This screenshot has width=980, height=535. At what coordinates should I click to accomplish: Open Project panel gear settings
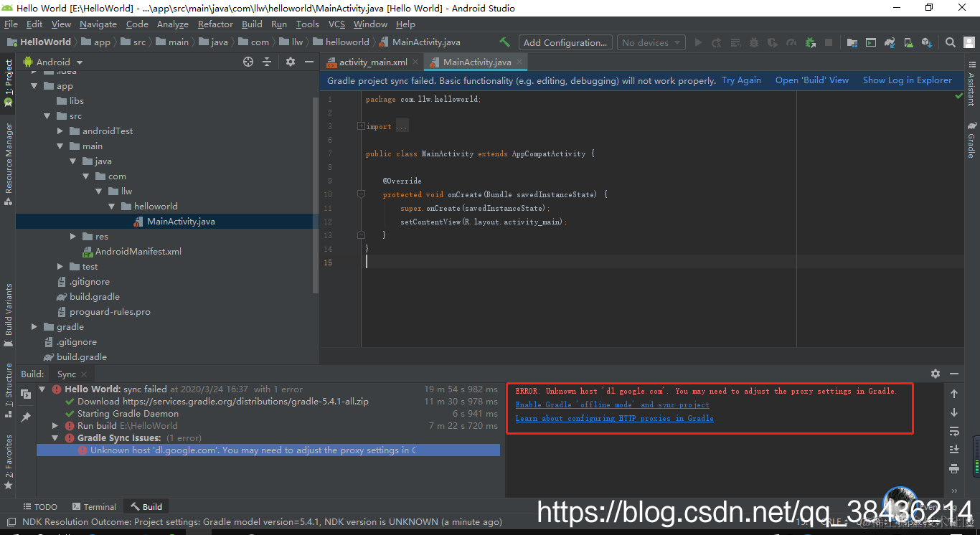(x=290, y=62)
